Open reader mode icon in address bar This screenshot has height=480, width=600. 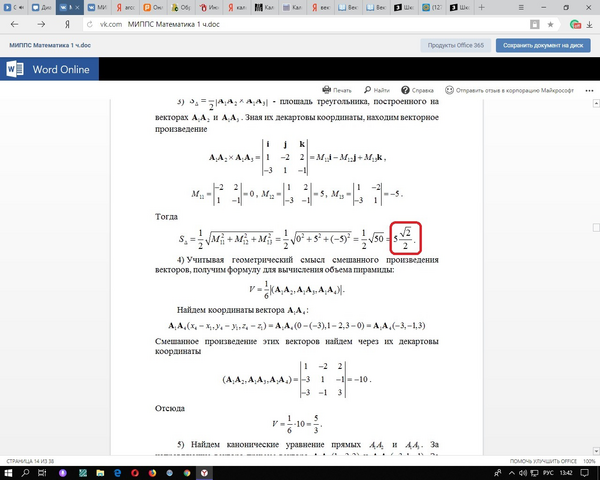[535, 24]
